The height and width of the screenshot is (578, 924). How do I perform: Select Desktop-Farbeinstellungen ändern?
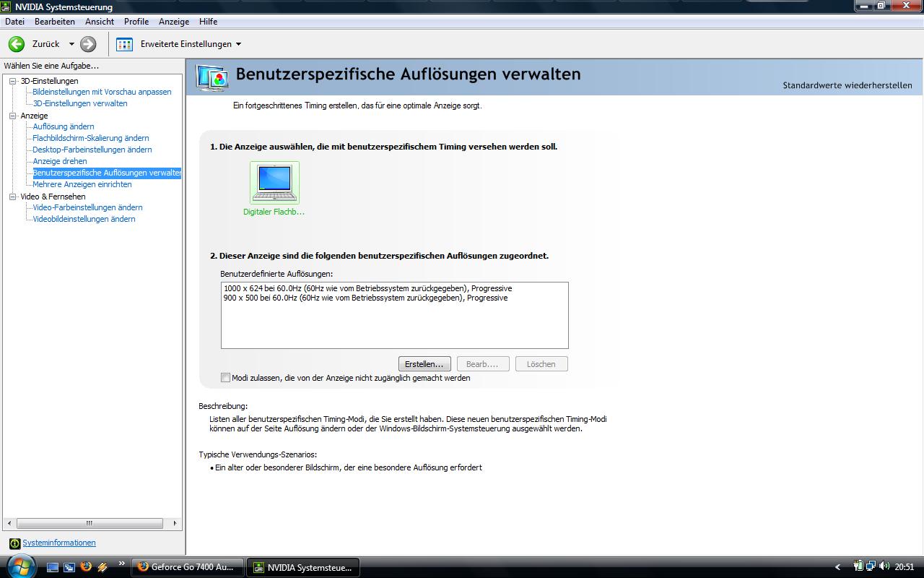coord(92,150)
